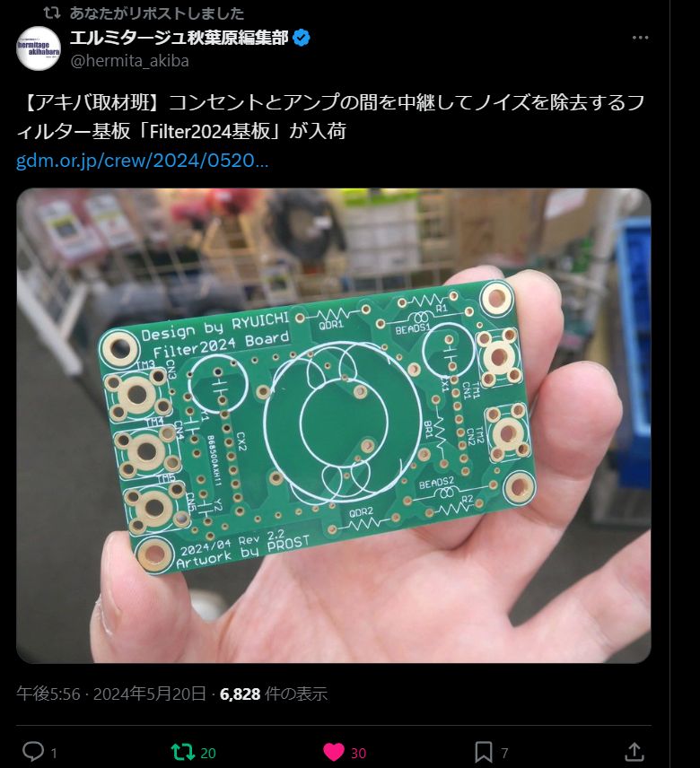Click the like count 30
The image size is (700, 768).
[359, 753]
